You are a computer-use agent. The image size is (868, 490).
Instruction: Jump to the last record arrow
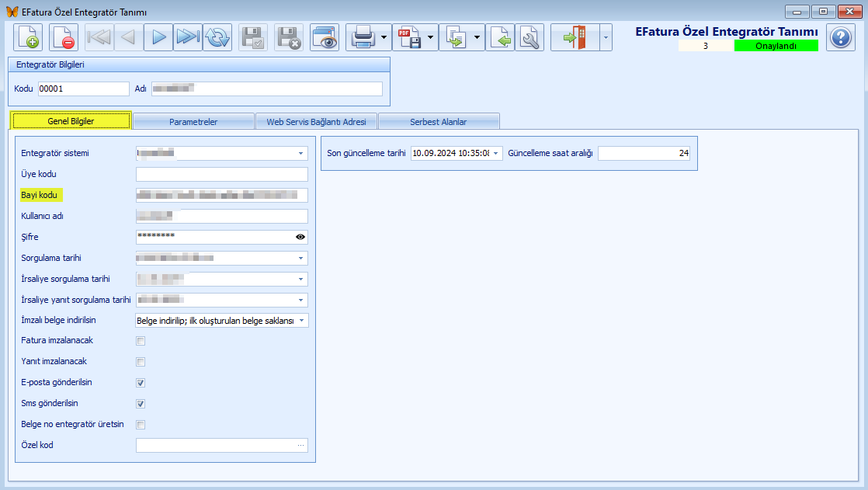point(187,37)
